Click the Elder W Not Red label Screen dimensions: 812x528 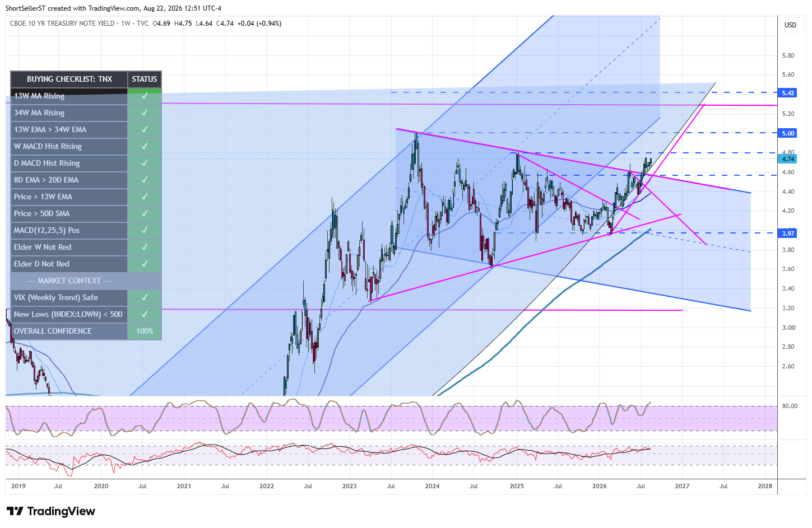pyautogui.click(x=43, y=247)
